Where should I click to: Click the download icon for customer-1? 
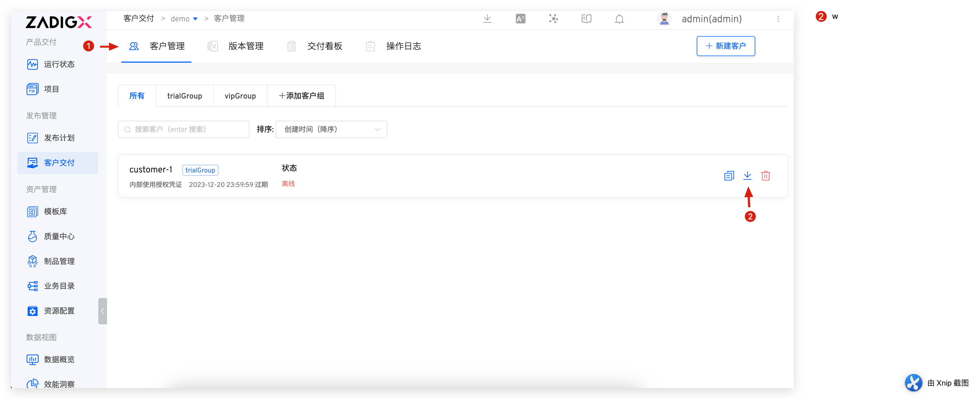click(x=747, y=176)
